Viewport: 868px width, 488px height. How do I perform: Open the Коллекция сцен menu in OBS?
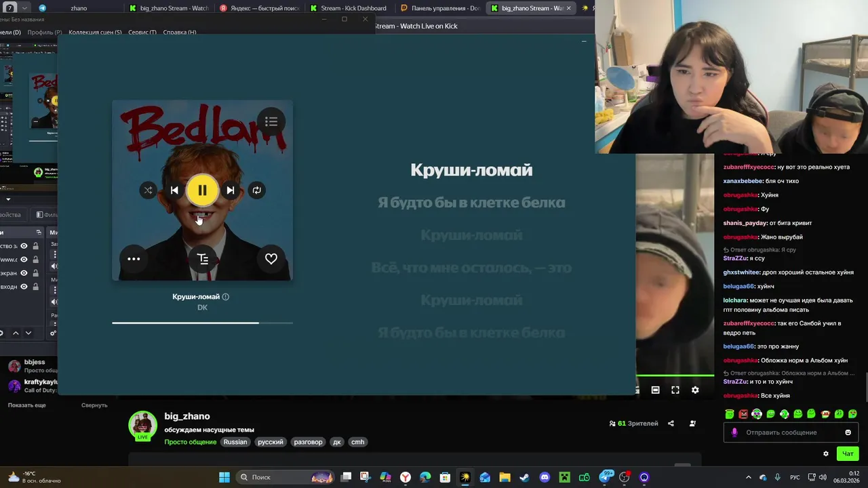[x=95, y=33]
